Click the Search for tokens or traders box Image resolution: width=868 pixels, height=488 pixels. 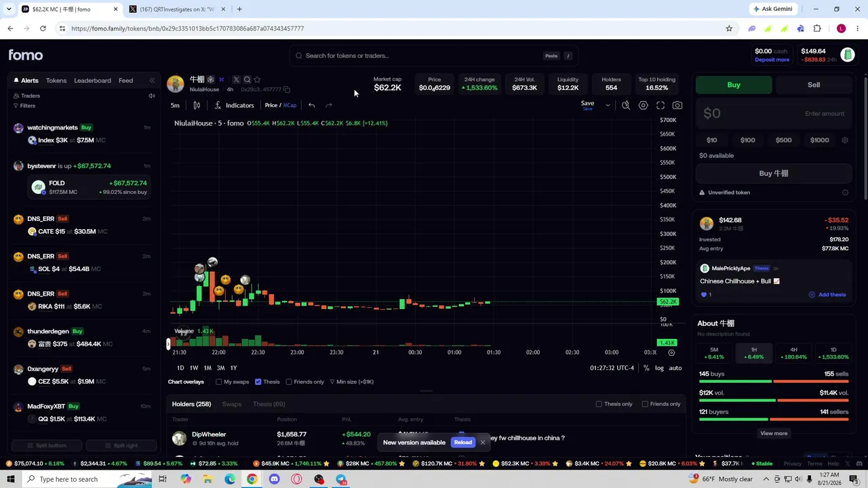(434, 56)
